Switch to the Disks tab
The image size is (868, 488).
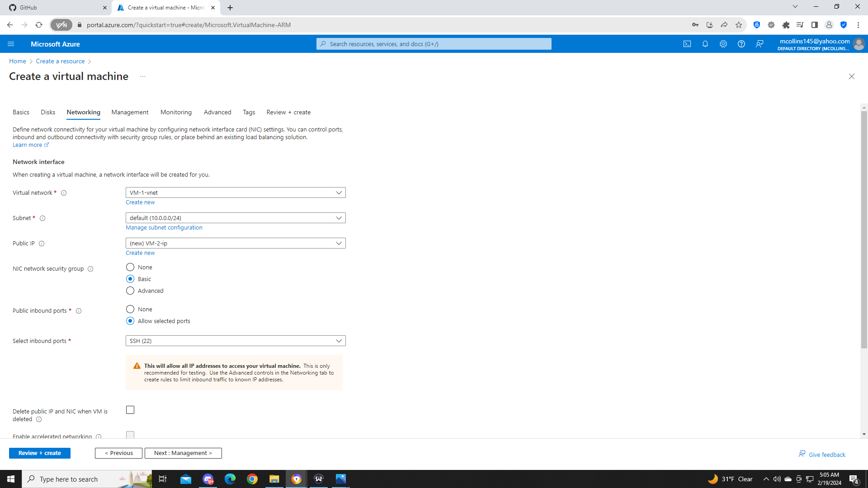tap(47, 112)
